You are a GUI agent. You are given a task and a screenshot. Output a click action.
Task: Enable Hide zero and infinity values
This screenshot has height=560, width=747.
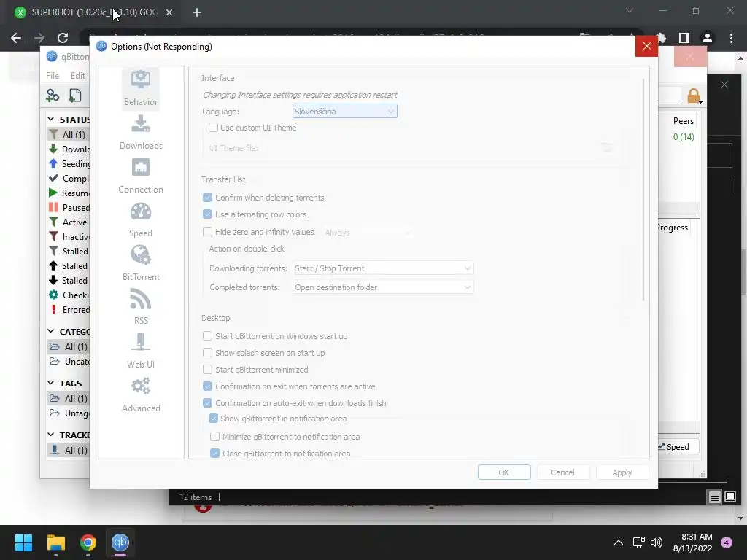[x=207, y=232]
